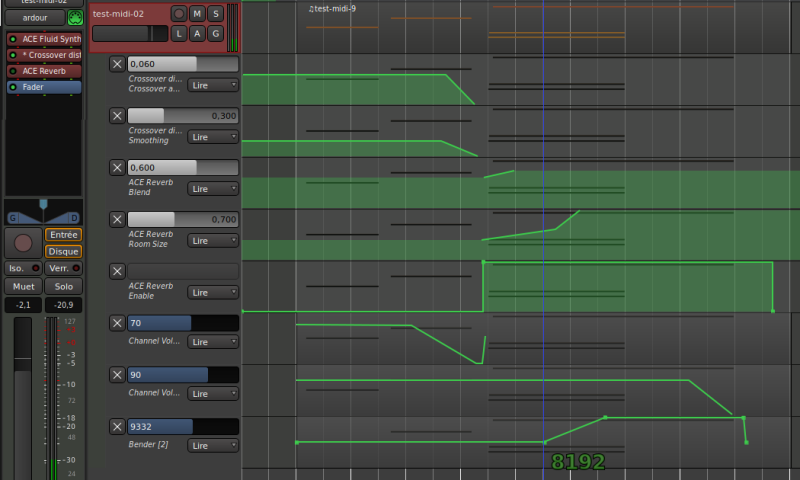Click Bender automation point at playhead
Image resolution: width=800 pixels, height=480 pixels.
click(544, 442)
